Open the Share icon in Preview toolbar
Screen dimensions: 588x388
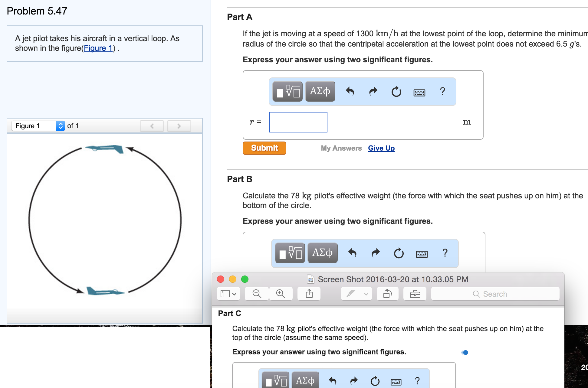coord(309,293)
